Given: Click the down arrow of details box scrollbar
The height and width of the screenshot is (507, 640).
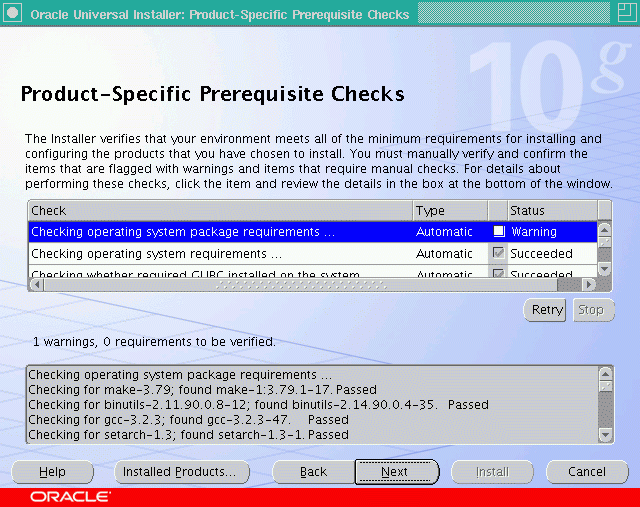Looking at the screenshot, I should [x=606, y=435].
